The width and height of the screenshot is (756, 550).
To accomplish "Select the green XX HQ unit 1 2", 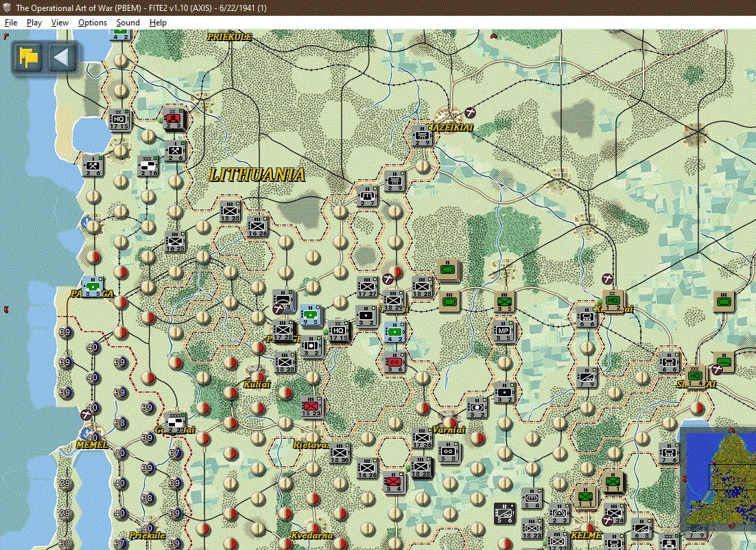I will tap(613, 301).
